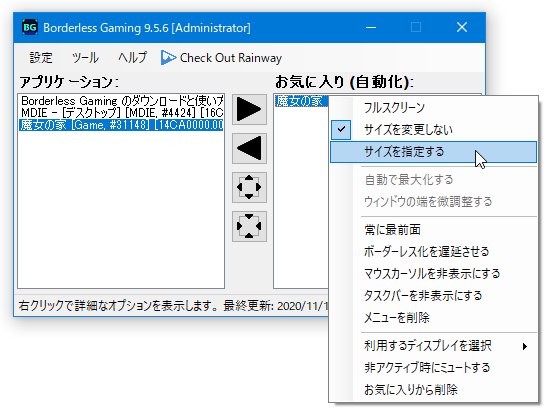Viewport: 552px width, 416px height.
Task: Choose お気に入りから削除 from context menu
Action: tap(433, 390)
